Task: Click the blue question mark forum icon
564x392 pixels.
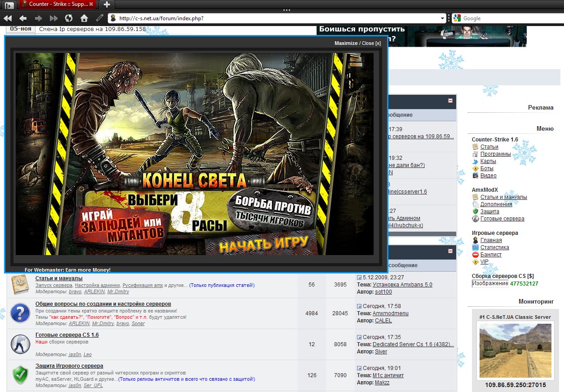Action: click(x=20, y=313)
